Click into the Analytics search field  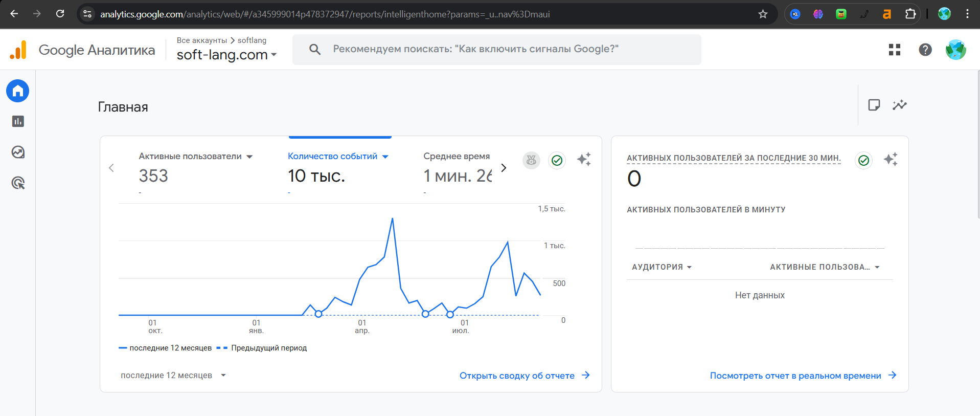496,49
